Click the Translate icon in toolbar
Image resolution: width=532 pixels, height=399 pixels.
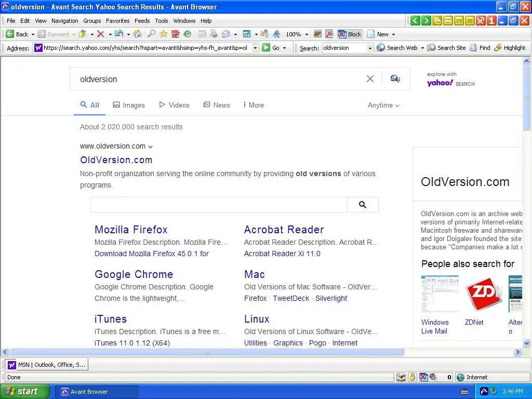click(264, 34)
